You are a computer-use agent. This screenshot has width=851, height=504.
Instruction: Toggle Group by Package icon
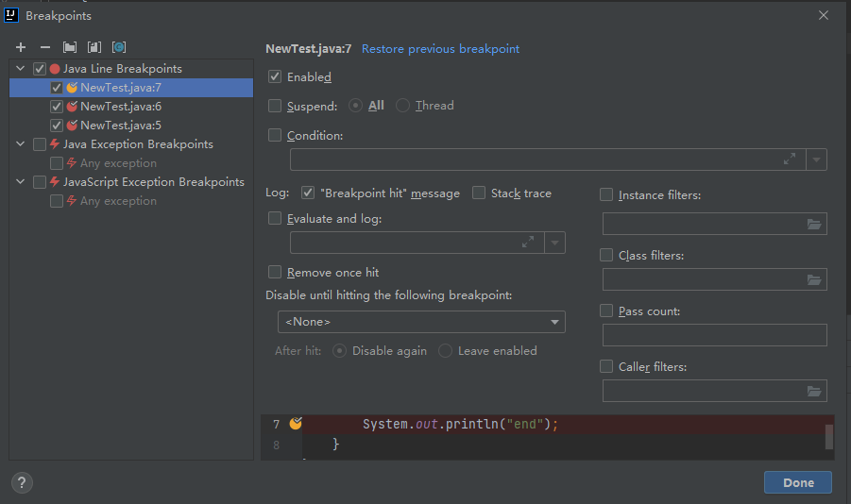(69, 47)
